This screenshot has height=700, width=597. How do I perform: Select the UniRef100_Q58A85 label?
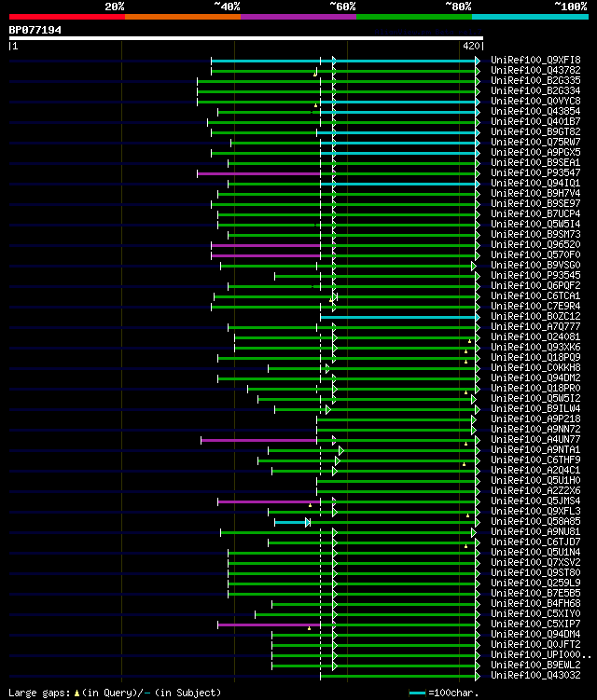535,522
